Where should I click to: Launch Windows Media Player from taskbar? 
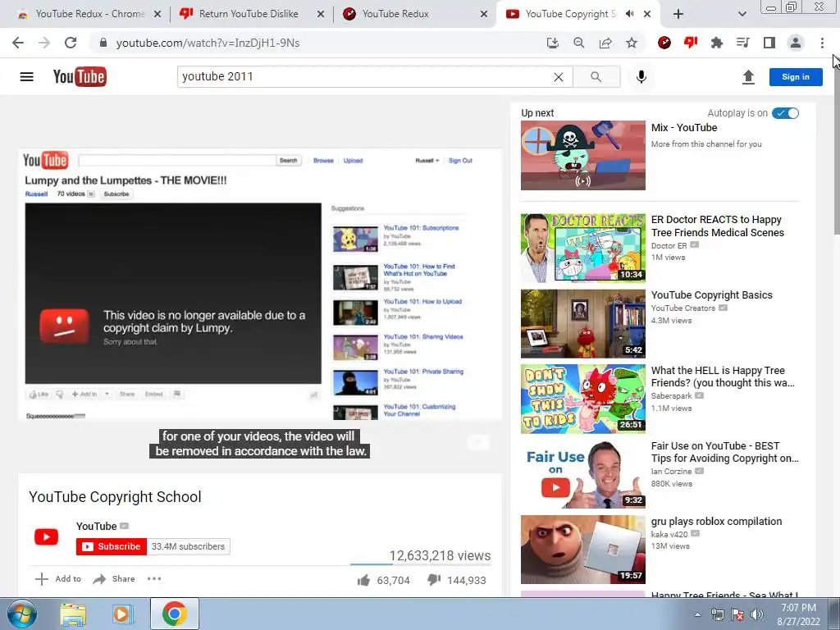pos(122,614)
